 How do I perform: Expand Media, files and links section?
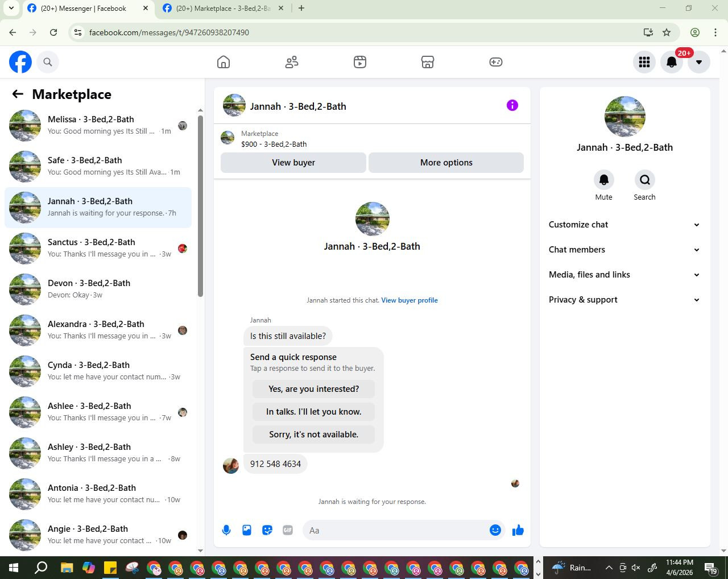(624, 275)
